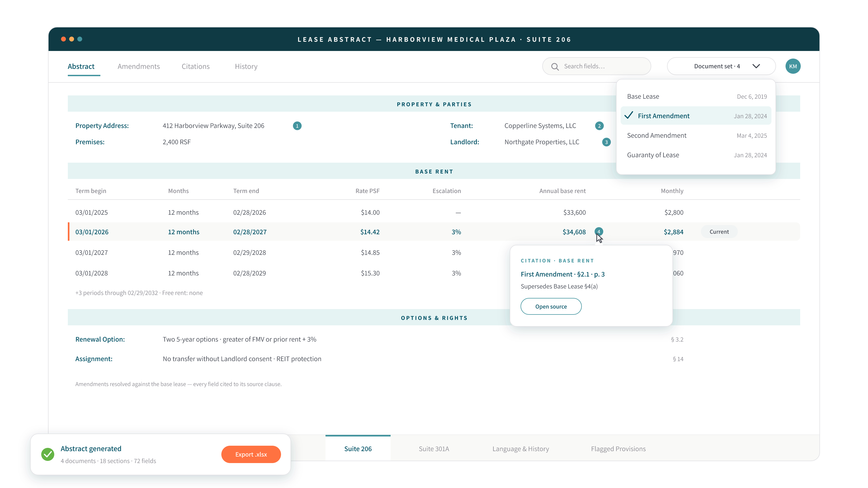Open Flagged Provisions tab
The width and height of the screenshot is (868, 488).
618,449
